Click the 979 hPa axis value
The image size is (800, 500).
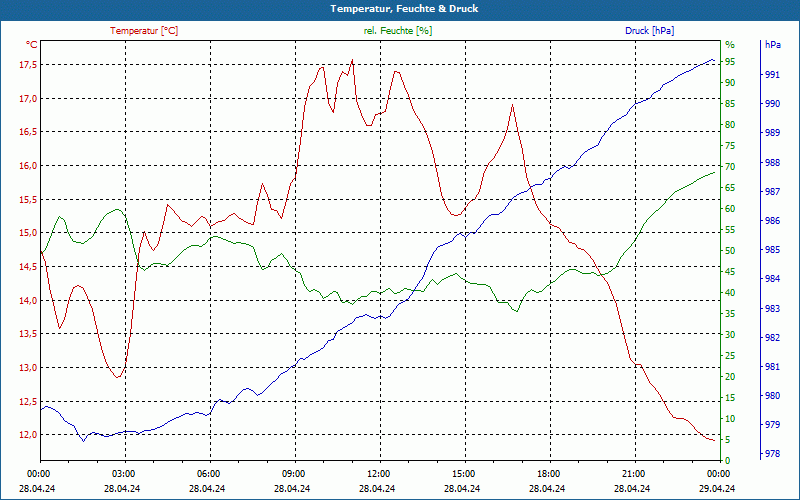point(772,424)
